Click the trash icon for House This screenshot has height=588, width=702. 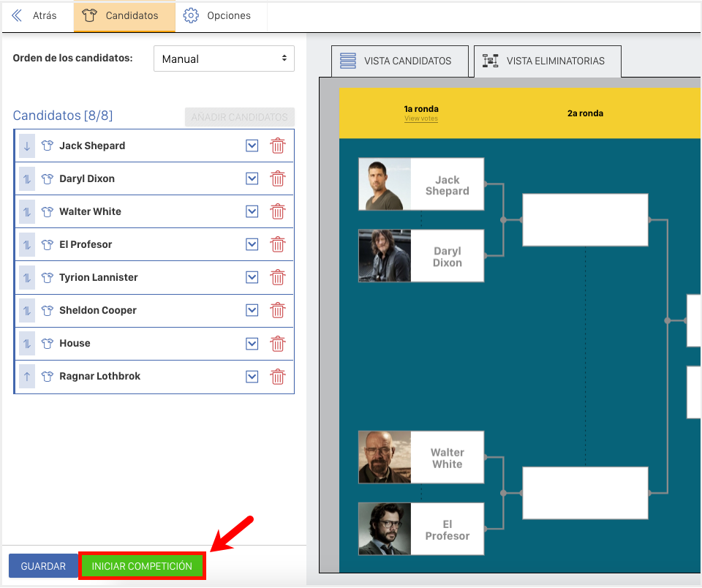278,344
